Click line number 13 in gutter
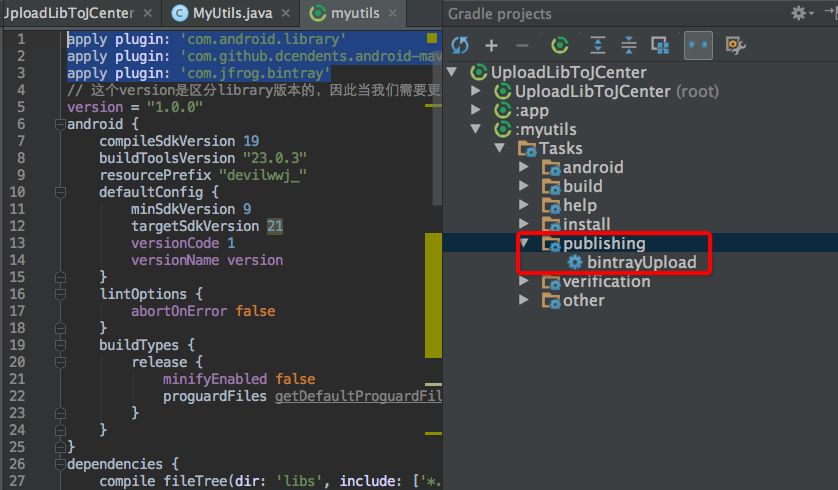This screenshot has width=838, height=490. [17, 243]
